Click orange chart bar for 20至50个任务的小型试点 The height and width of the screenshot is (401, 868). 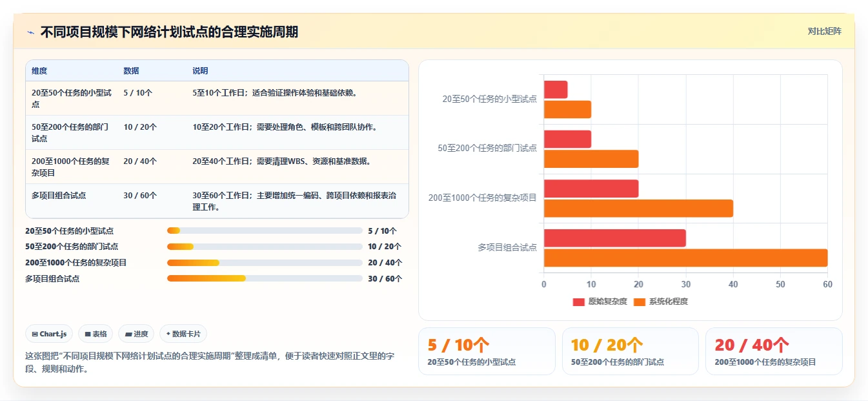point(567,110)
